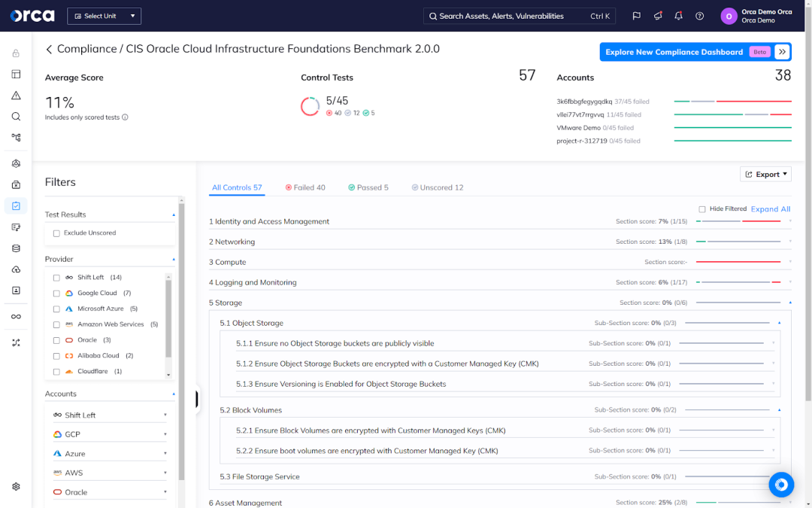
Task: Switch to the Failed 40 tab
Action: pos(305,187)
